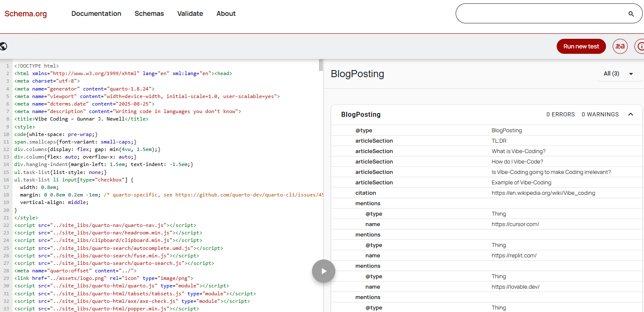Click the code editor vertical scrollbar thumb

click(x=321, y=65)
